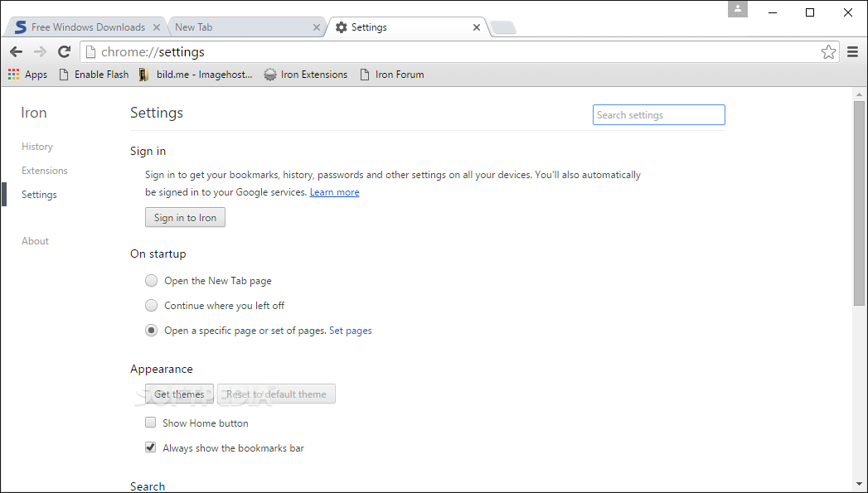The width and height of the screenshot is (868, 493).
Task: Click the scrollbar down arrow
Action: coord(859,485)
